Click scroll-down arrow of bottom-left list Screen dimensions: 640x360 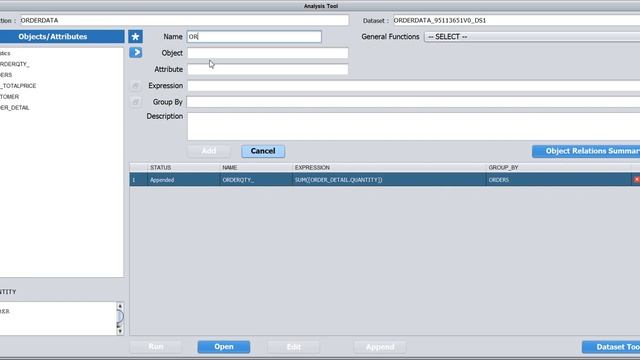pyautogui.click(x=120, y=331)
